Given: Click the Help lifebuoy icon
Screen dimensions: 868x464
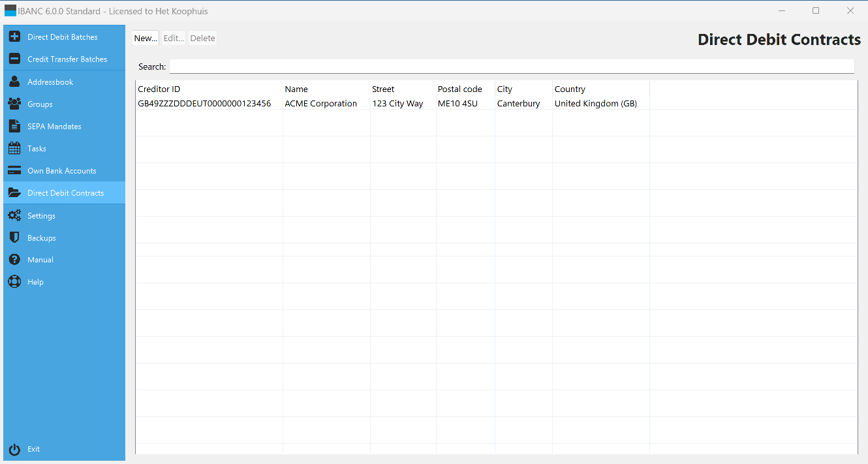Looking at the screenshot, I should click(14, 282).
